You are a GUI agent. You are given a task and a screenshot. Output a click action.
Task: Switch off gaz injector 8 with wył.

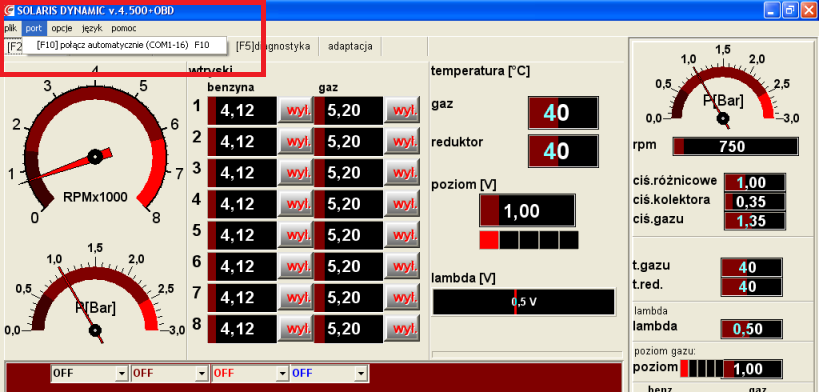click(x=402, y=329)
